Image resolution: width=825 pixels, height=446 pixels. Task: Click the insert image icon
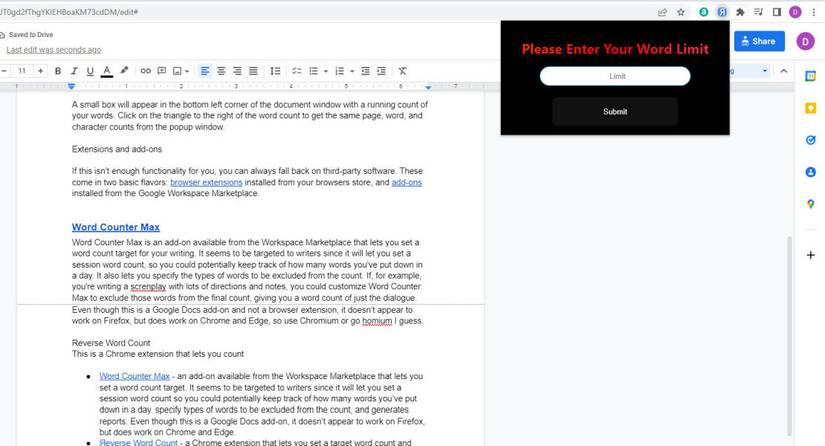click(x=177, y=71)
